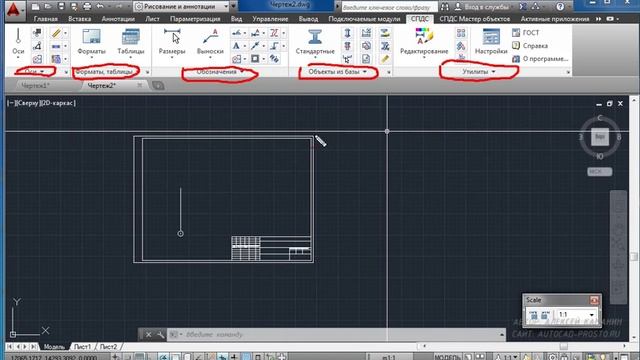Viewport: 640px width, 360px height.
Task: Close the Чертеж2* drawing tab
Action: [x=140, y=85]
